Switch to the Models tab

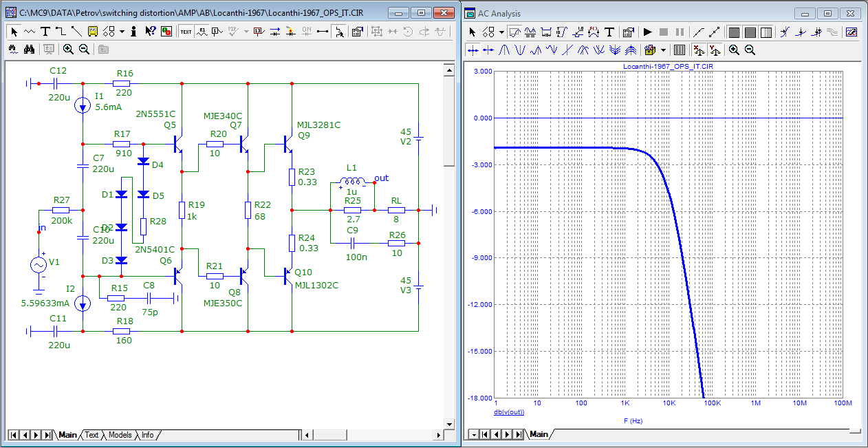(120, 435)
